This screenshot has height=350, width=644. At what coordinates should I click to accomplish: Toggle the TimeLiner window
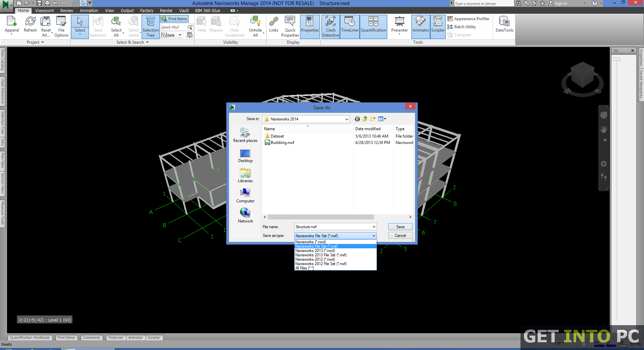coord(350,26)
